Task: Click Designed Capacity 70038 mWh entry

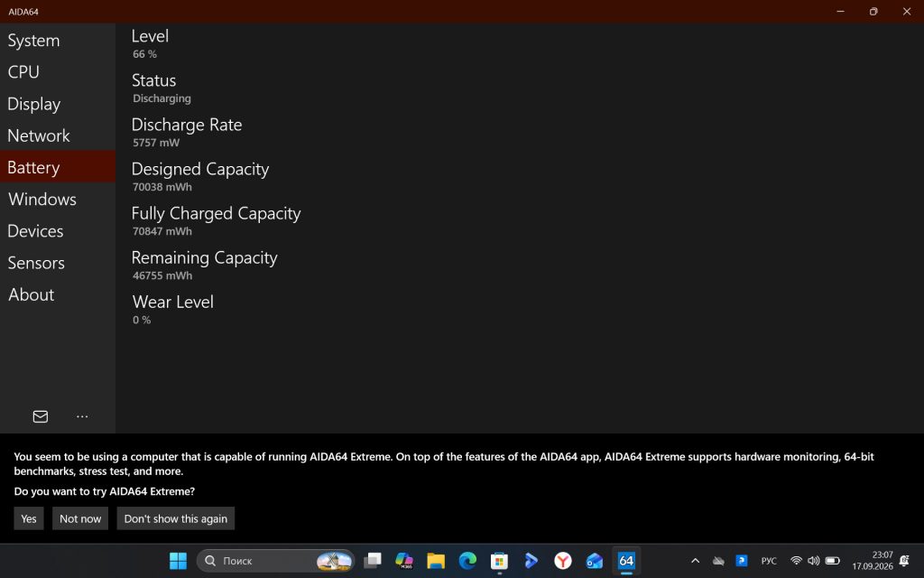Action: [x=200, y=176]
